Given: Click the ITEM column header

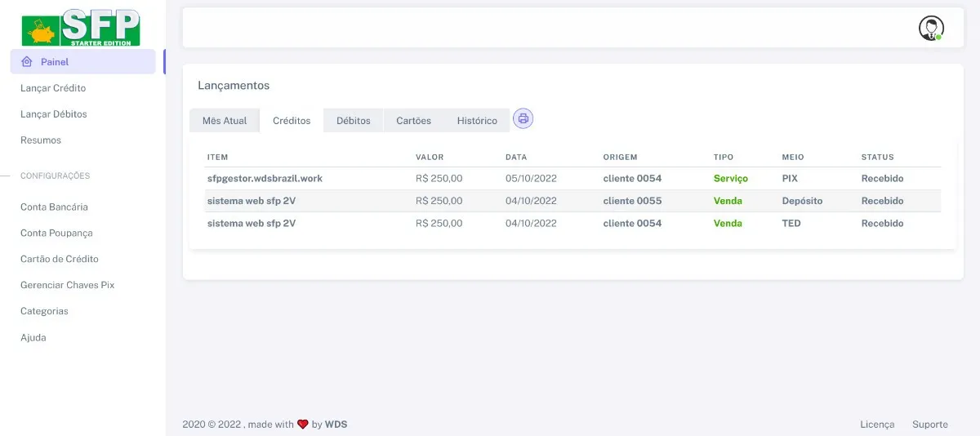Looking at the screenshot, I should pyautogui.click(x=217, y=157).
